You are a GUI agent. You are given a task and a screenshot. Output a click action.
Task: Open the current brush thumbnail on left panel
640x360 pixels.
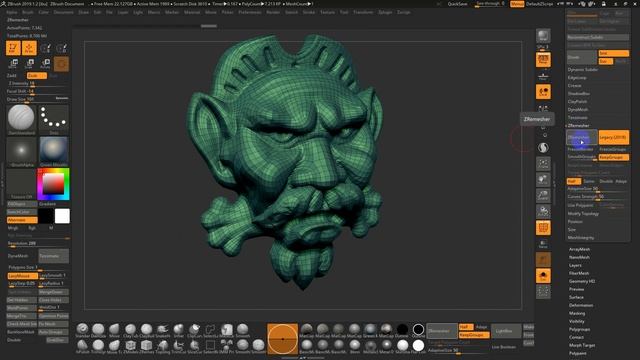tap(21, 120)
